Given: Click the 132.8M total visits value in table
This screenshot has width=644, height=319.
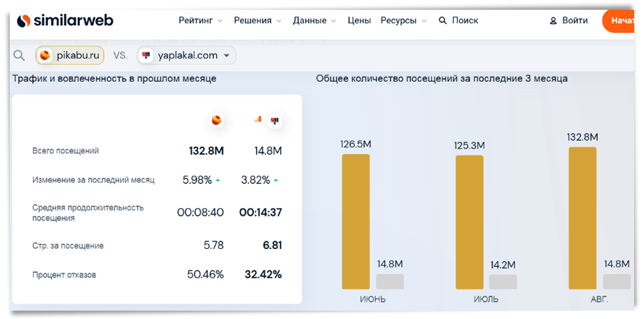Looking at the screenshot, I should (x=206, y=150).
